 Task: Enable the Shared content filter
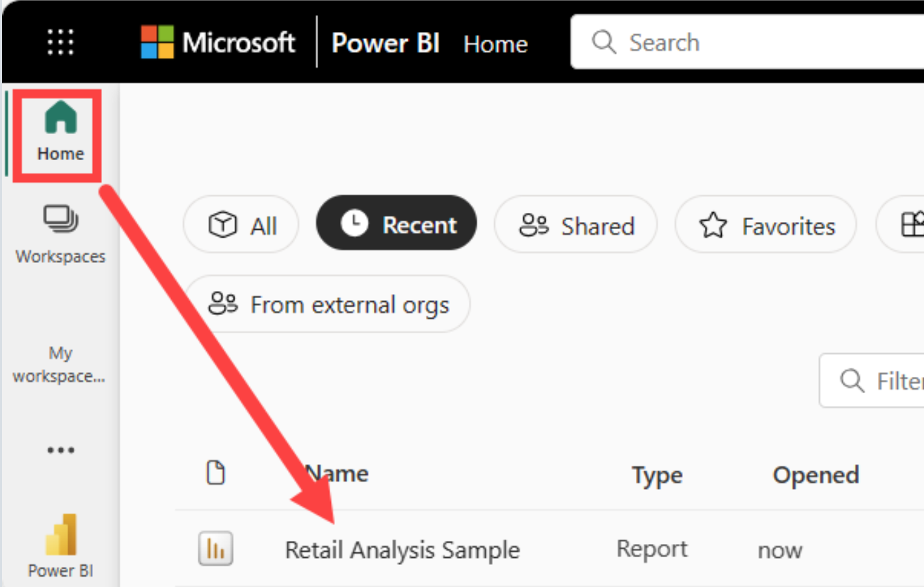coord(575,225)
